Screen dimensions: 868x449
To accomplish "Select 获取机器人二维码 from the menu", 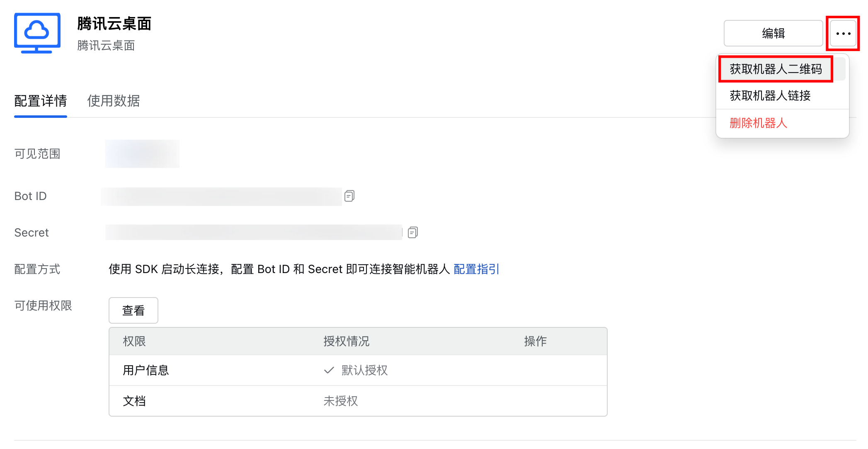I will pos(776,69).
